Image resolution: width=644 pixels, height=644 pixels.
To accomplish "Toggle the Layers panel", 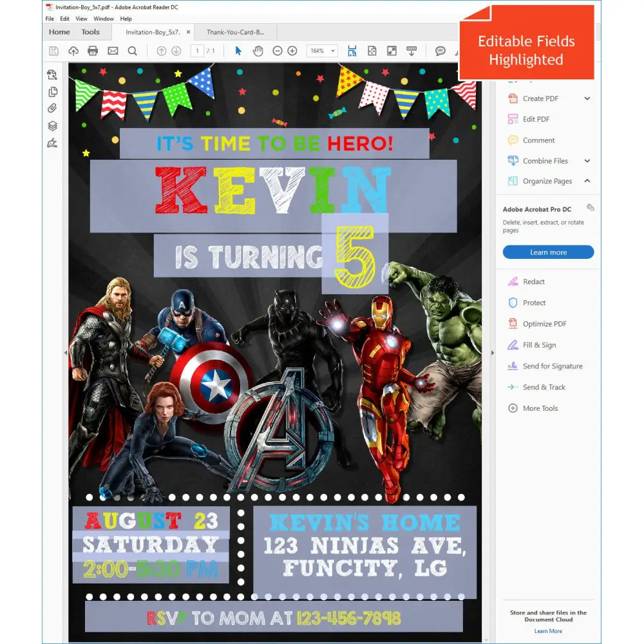I will (52, 126).
